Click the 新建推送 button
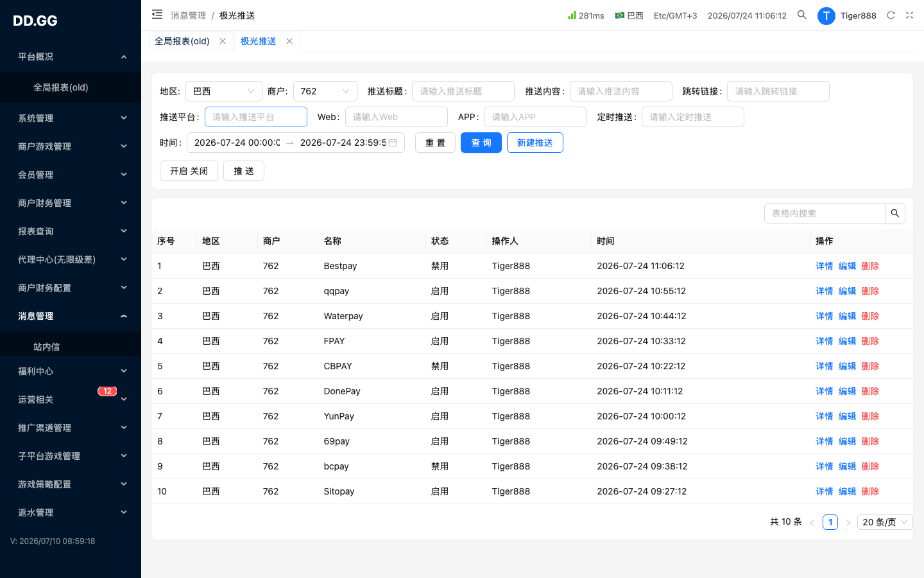The height and width of the screenshot is (578, 924). (535, 143)
